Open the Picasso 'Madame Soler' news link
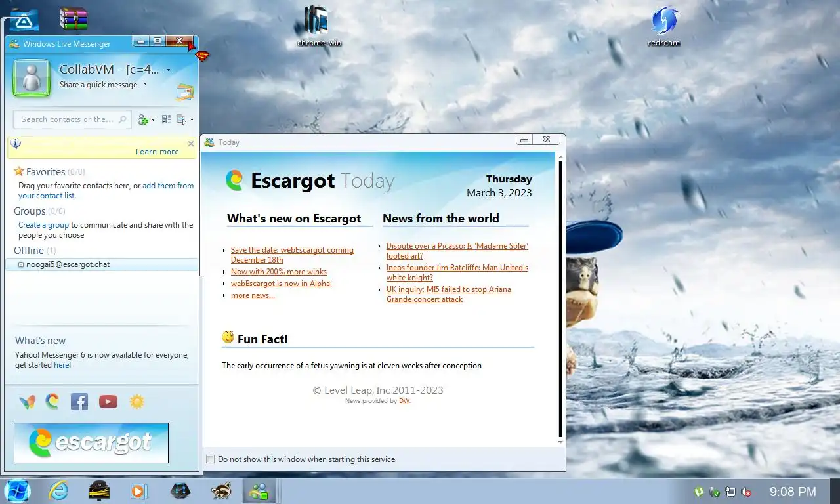840x504 pixels. 457,251
